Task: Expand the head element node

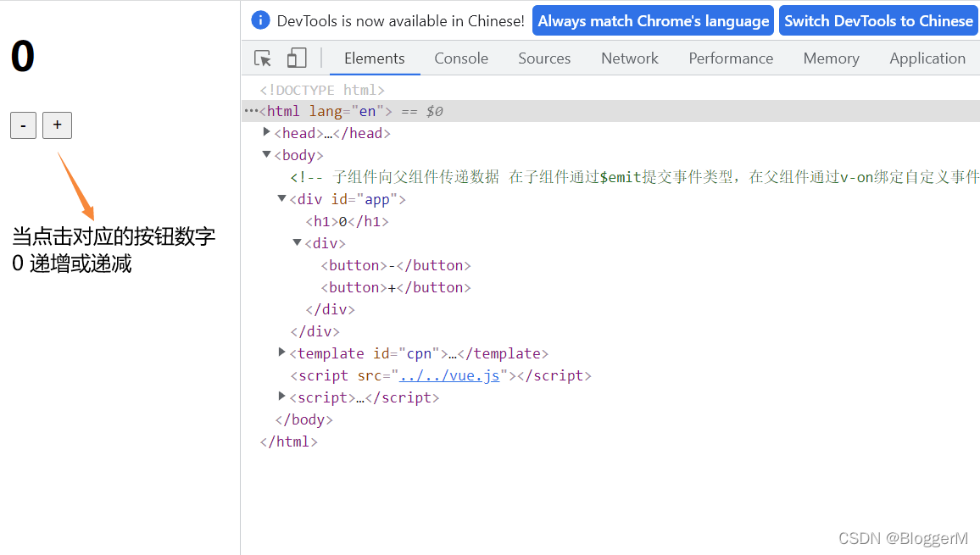Action: 266,132
